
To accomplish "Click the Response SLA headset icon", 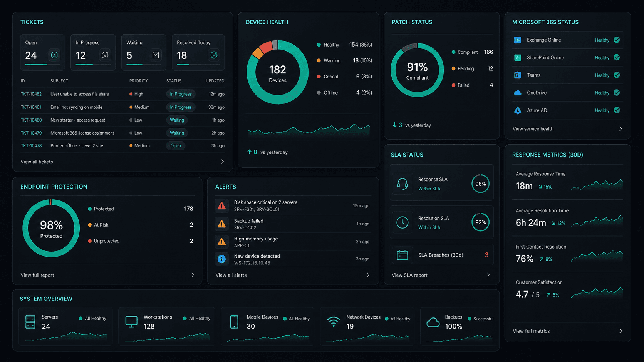I will [402, 184].
